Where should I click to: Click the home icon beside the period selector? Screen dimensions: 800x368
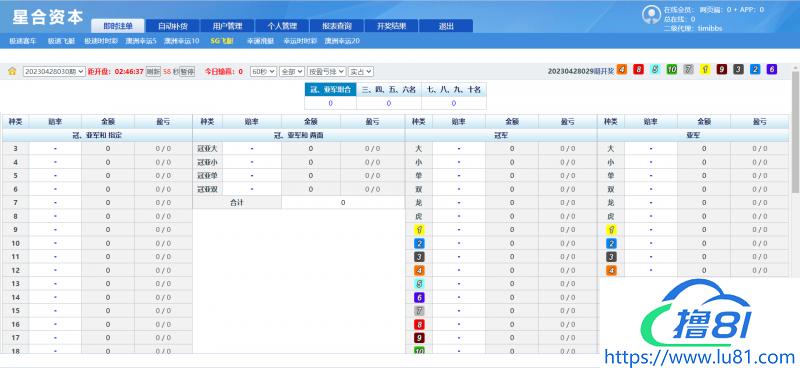click(x=12, y=71)
